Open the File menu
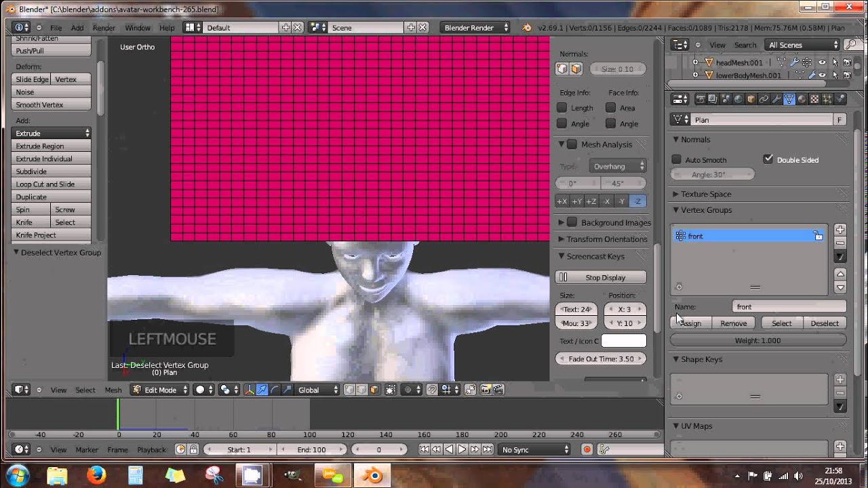Screen dimensions: 868x488 click(56, 28)
